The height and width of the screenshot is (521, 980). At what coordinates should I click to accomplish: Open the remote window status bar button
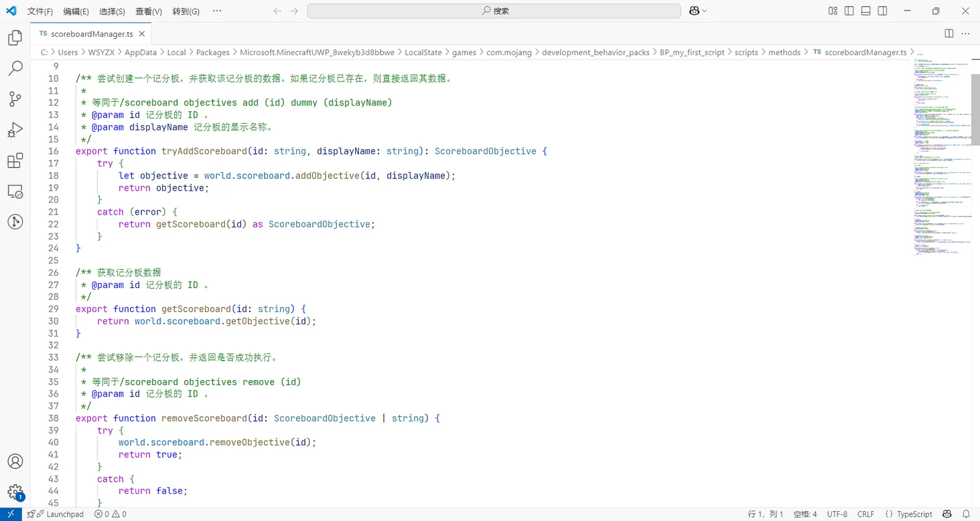[11, 514]
